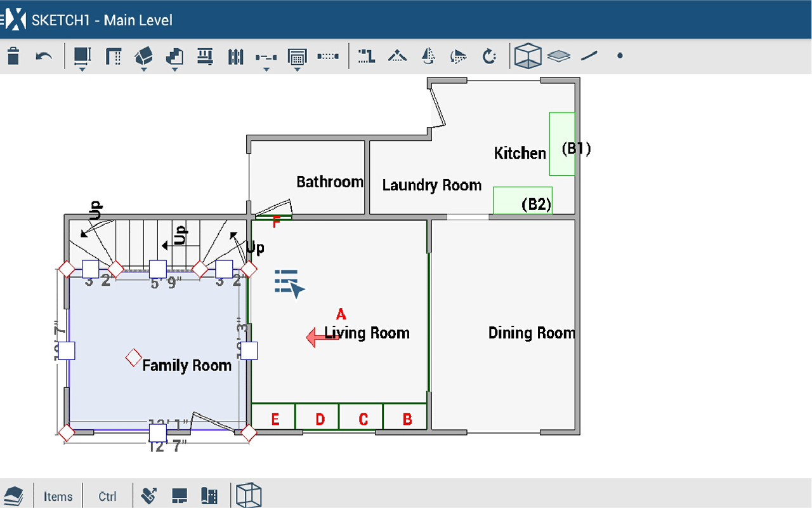Open the roof tool dropdown

144,57
